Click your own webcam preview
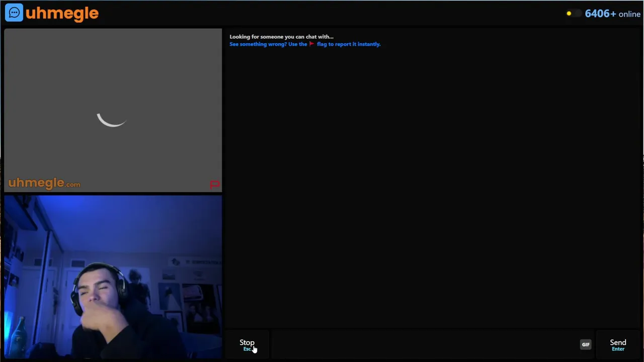Image resolution: width=644 pixels, height=362 pixels. (x=113, y=277)
